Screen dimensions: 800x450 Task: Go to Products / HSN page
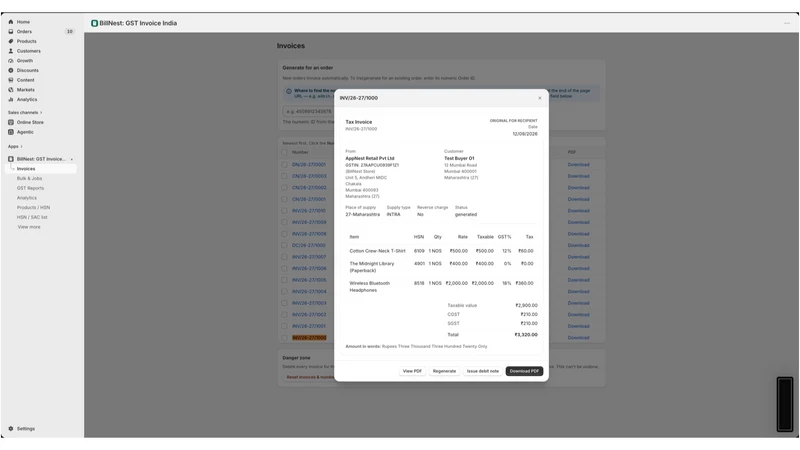coord(34,208)
